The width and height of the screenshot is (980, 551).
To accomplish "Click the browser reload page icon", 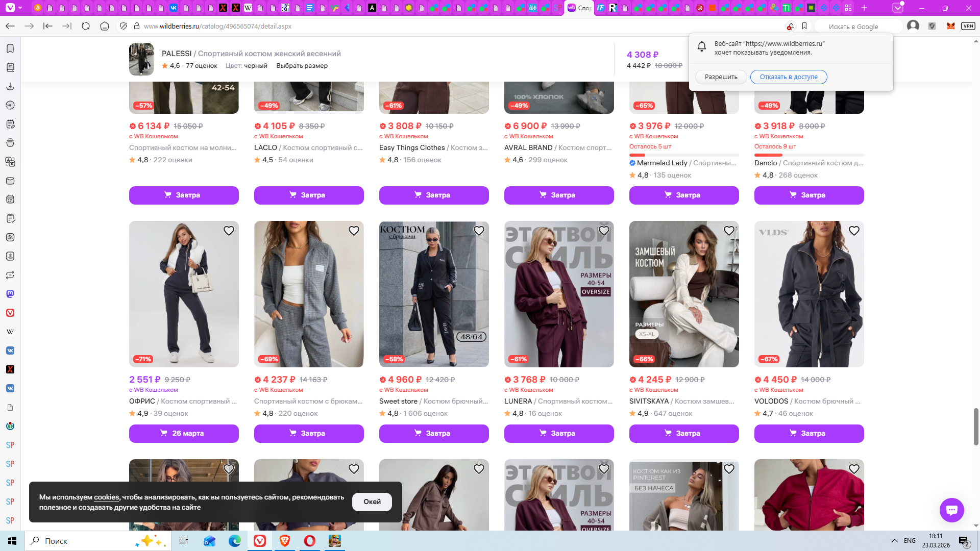I will point(86,26).
